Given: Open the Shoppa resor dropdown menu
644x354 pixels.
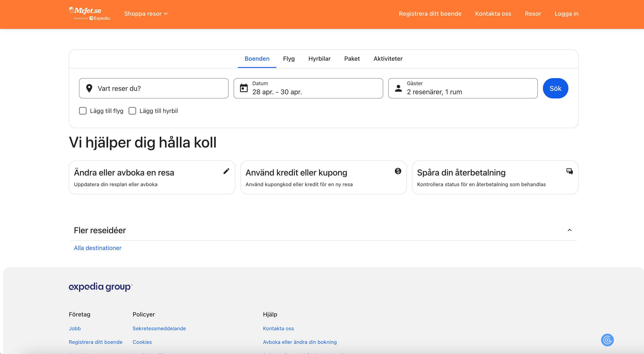Looking at the screenshot, I should click(x=146, y=14).
